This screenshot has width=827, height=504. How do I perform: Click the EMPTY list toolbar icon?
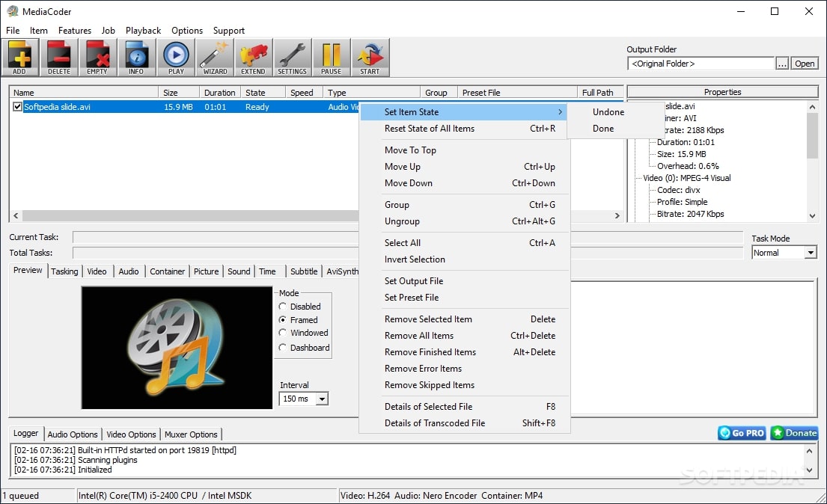click(x=97, y=58)
